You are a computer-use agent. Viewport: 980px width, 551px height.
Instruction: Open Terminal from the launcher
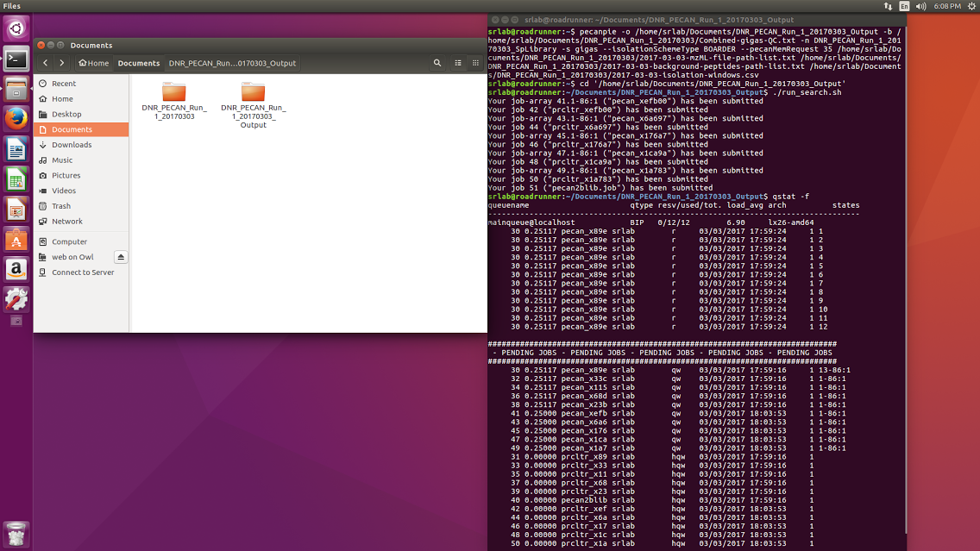(x=16, y=59)
